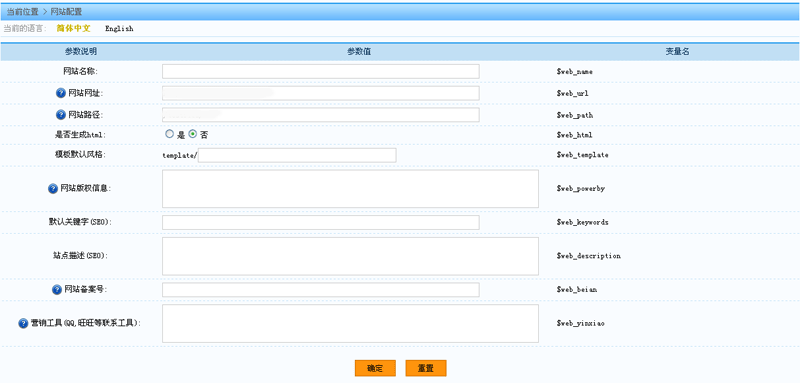The height and width of the screenshot is (383, 800).
Task: Click the 站点描述(SEO) textarea
Action: point(351,256)
